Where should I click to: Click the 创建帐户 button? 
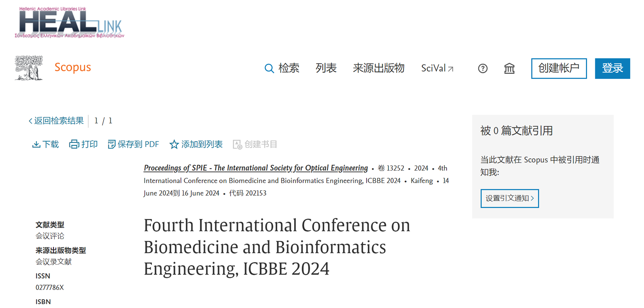(559, 69)
